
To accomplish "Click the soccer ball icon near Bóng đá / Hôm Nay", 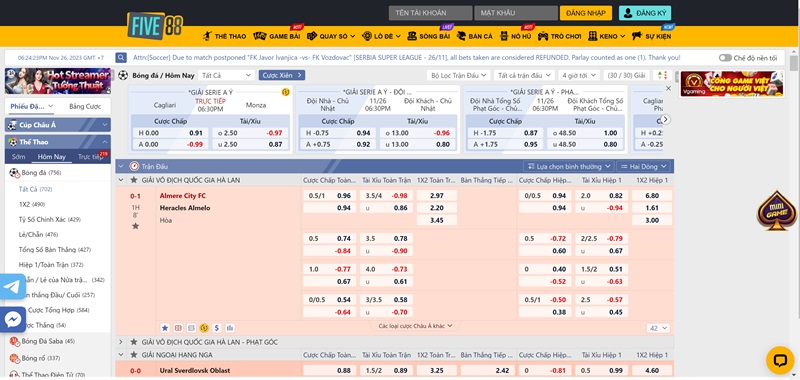I will tap(123, 75).
